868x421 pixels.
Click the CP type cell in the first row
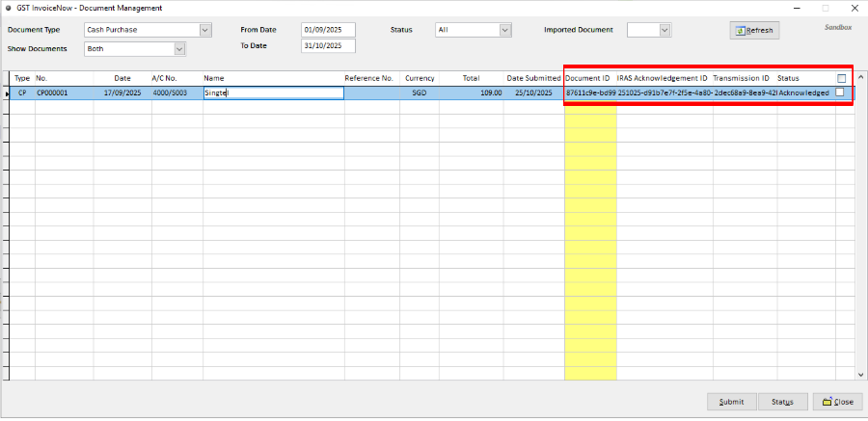[x=22, y=92]
